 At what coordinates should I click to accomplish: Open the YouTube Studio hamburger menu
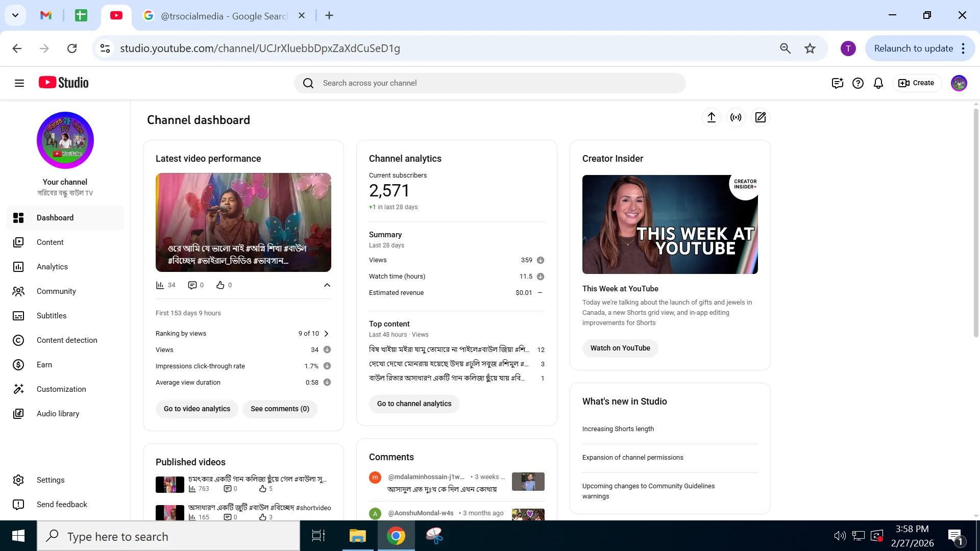click(x=19, y=83)
